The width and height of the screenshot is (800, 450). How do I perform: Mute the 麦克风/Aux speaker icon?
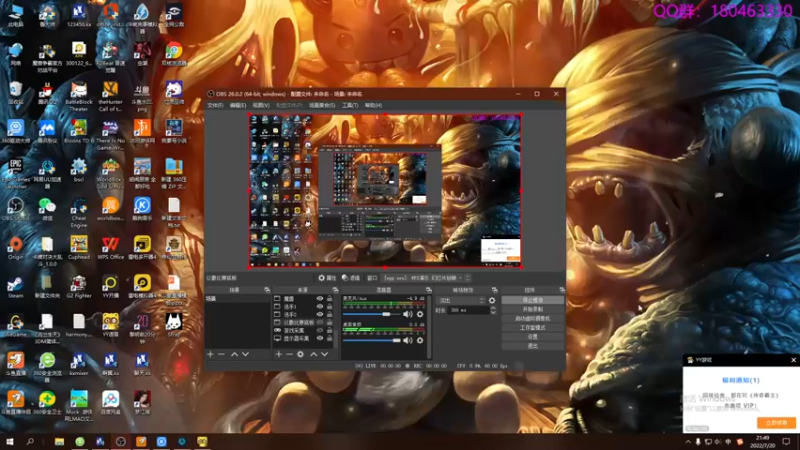(x=408, y=314)
